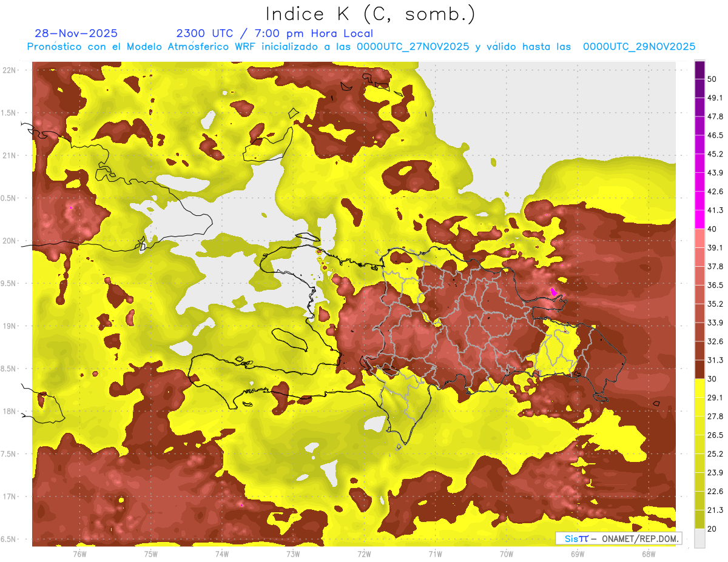Viewport: 728px width, 562px height.
Task: Click the 71W longitude axis label
Action: click(435, 554)
